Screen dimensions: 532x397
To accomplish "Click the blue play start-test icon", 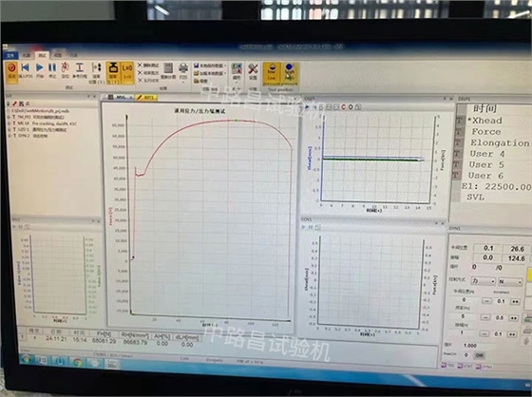I will click(40, 67).
